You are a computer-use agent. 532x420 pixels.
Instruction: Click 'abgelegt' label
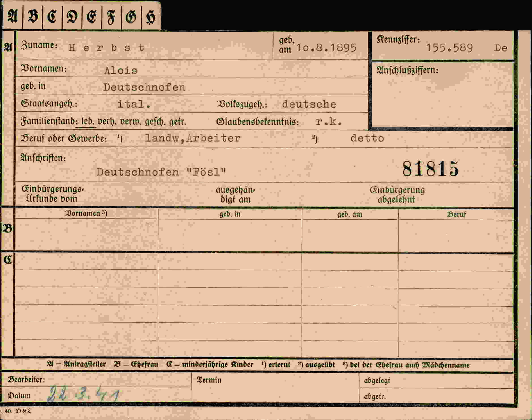377,381
